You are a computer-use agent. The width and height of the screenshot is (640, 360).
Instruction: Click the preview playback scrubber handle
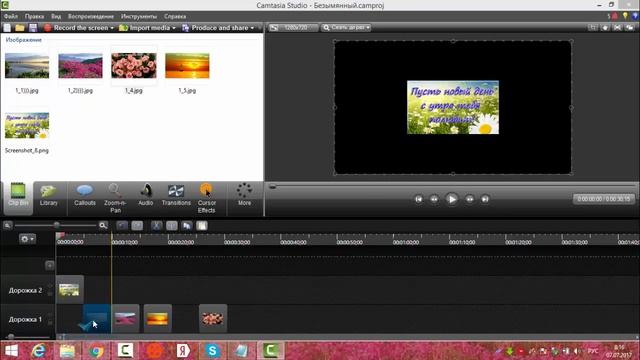[272, 187]
